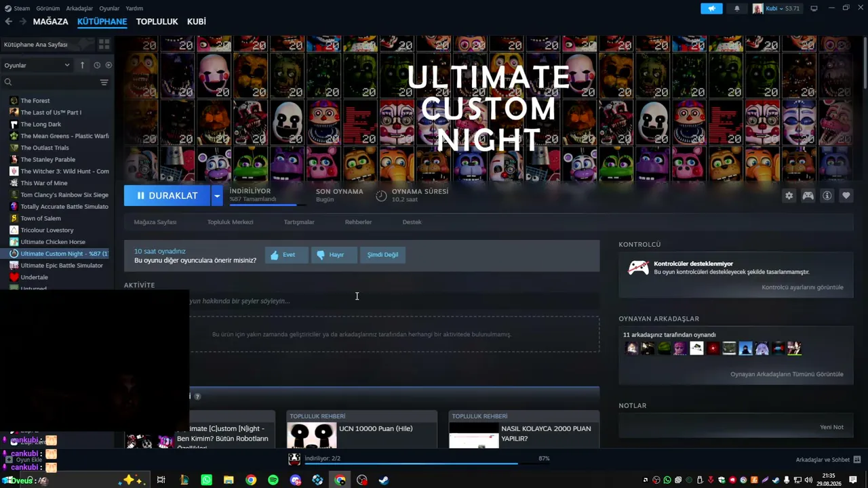Go to the KÜTÜPHANE tab

coord(102,22)
